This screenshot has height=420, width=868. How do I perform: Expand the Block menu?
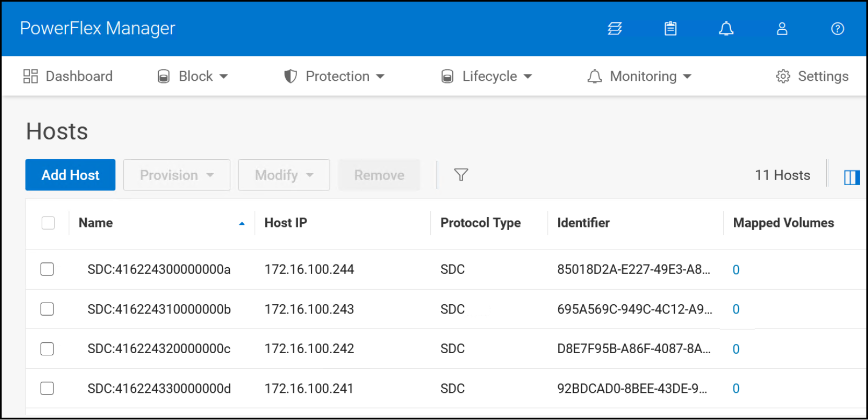[x=193, y=76]
